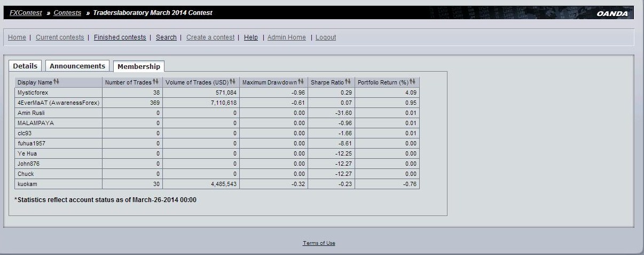Image resolution: width=644 pixels, height=255 pixels.
Task: Select the Mysticforex row name
Action: (x=33, y=92)
